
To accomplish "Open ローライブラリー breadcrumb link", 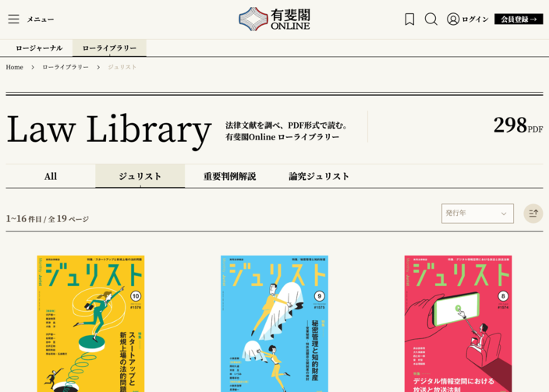I will point(66,67).
